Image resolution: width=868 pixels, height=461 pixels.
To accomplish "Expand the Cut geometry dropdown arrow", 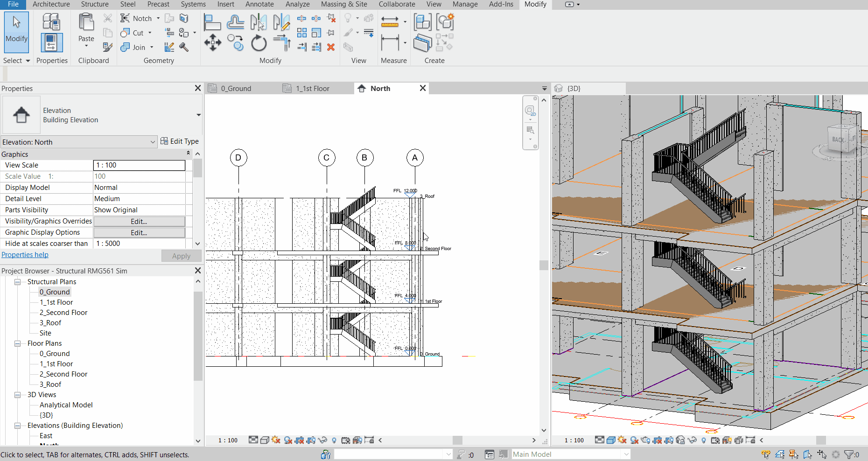I will coord(150,33).
